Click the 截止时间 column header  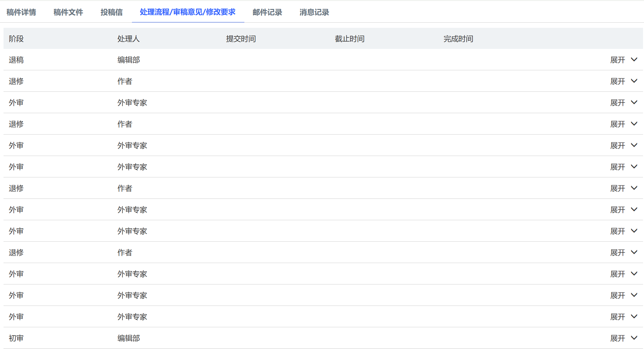[349, 39]
